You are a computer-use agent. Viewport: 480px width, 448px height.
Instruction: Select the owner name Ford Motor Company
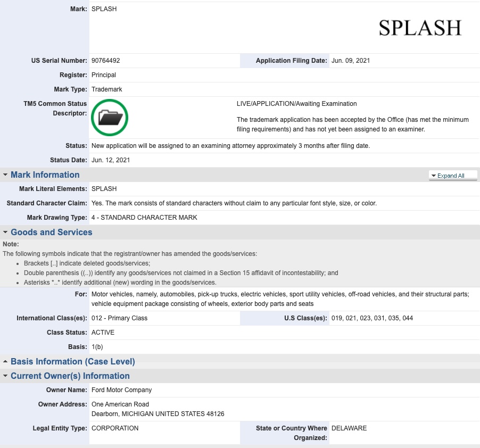click(121, 390)
